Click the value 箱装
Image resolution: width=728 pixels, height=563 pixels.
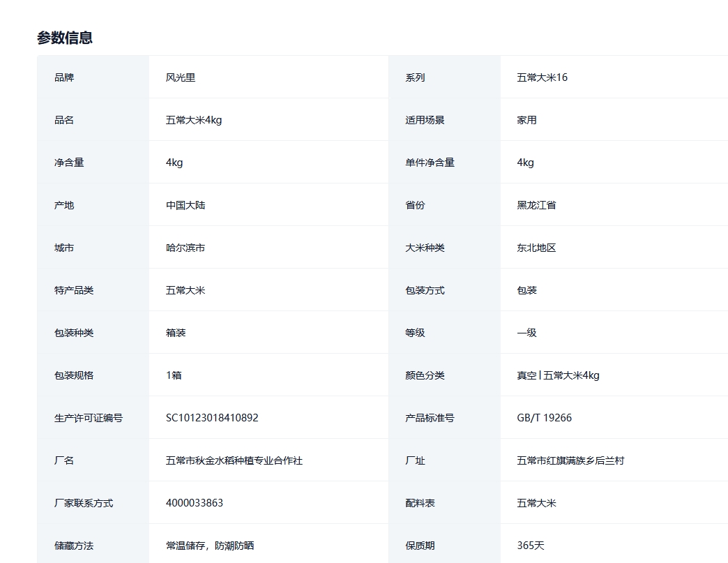176,333
